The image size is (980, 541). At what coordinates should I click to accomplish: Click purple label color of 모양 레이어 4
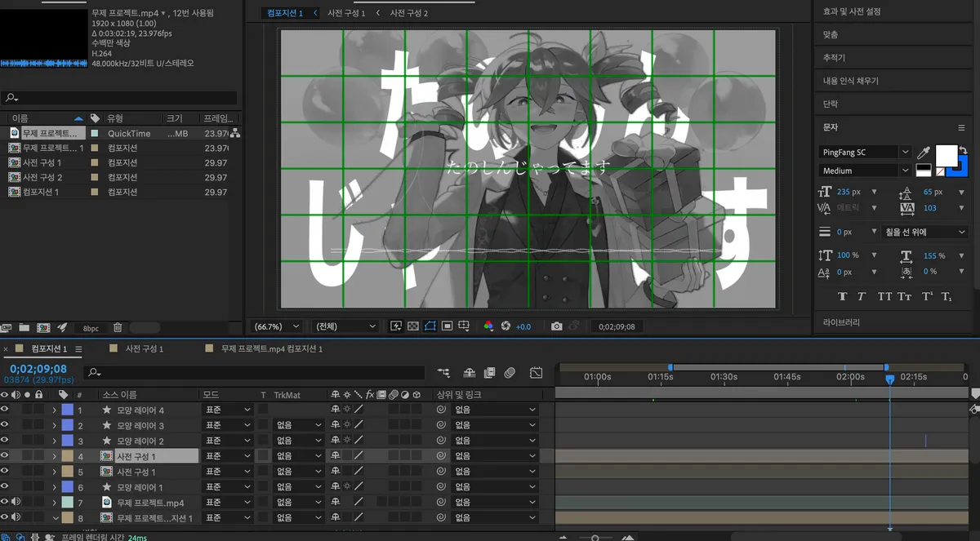tap(68, 410)
